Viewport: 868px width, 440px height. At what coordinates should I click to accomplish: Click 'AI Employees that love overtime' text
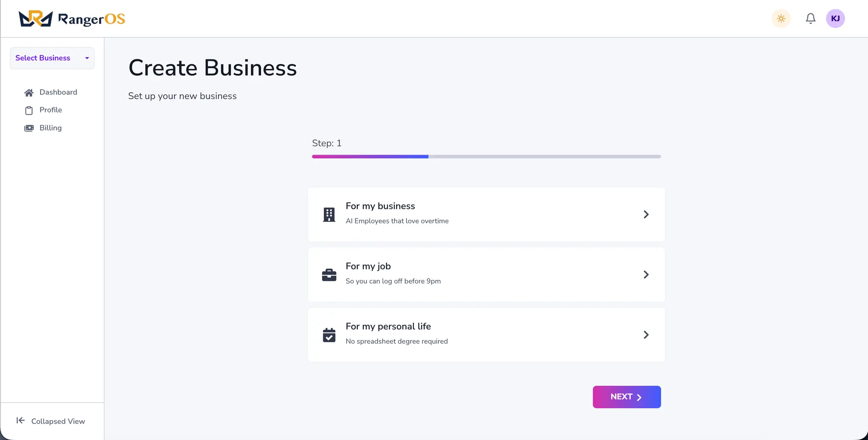pos(397,221)
